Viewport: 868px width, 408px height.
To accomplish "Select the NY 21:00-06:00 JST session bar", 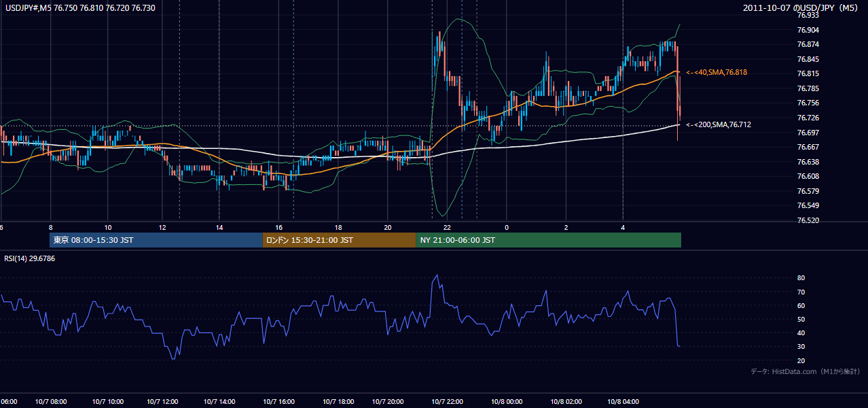I will click(x=548, y=240).
